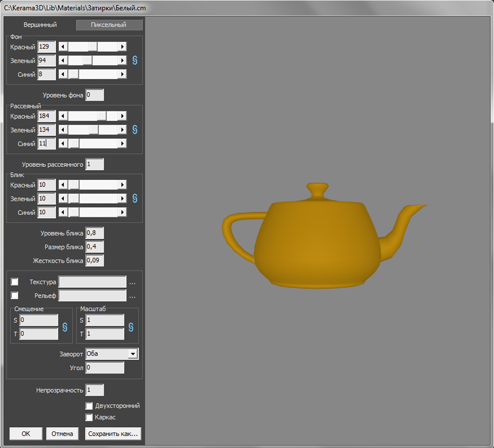Toggle the link icon for Фон colors
The image size is (494, 448).
coord(135,60)
